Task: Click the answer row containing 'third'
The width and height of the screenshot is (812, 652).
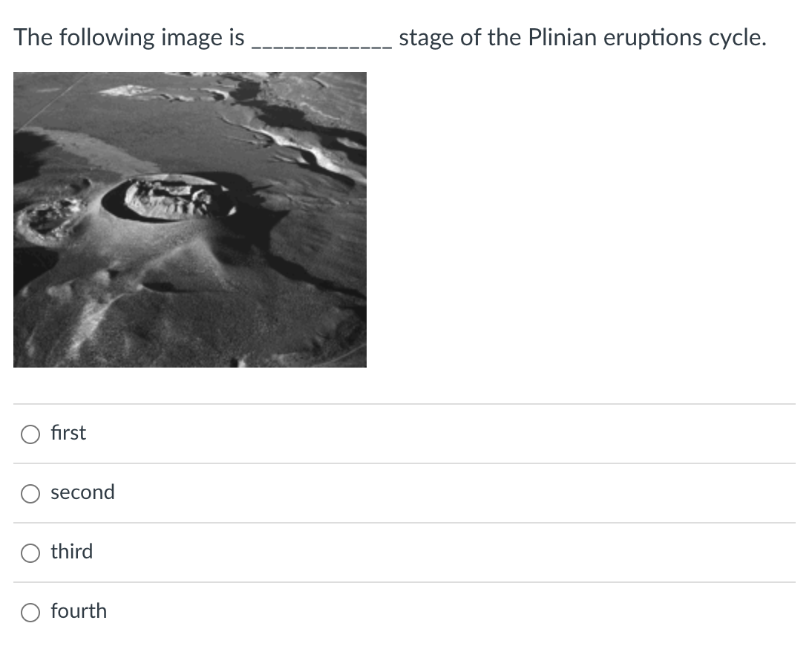Action: tap(406, 552)
